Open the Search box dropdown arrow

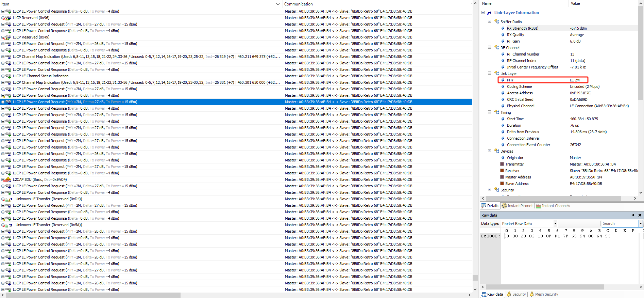click(x=641, y=224)
